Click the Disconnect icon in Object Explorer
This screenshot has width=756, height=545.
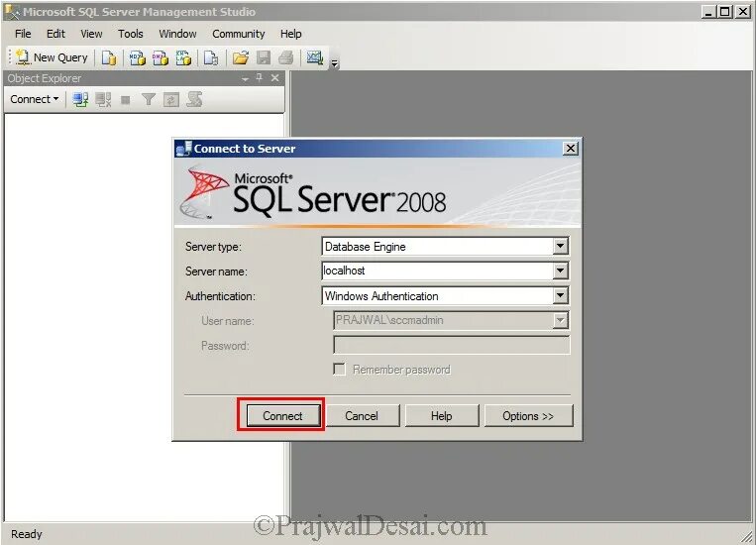[103, 99]
